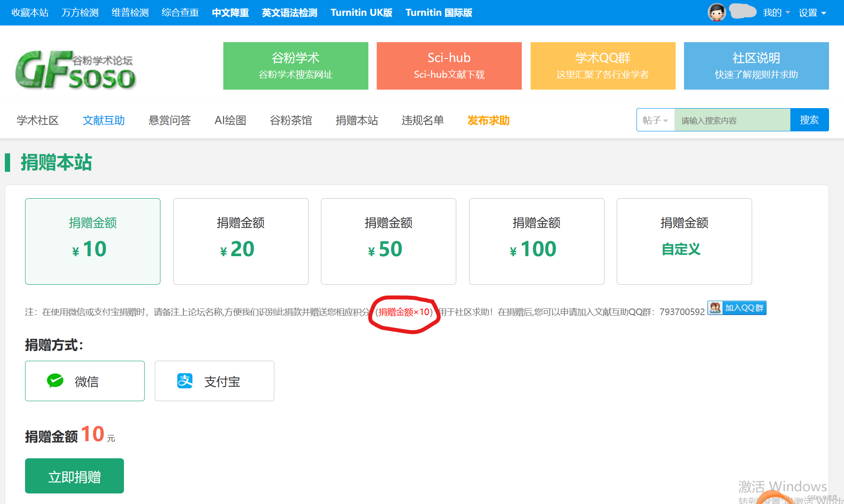This screenshot has height=504, width=844.
Task: Focus the 请输入搜索内容 search field
Action: click(732, 120)
